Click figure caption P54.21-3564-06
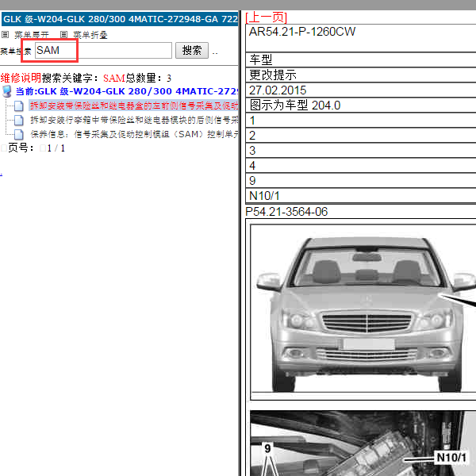476x476 pixels. tap(286, 212)
